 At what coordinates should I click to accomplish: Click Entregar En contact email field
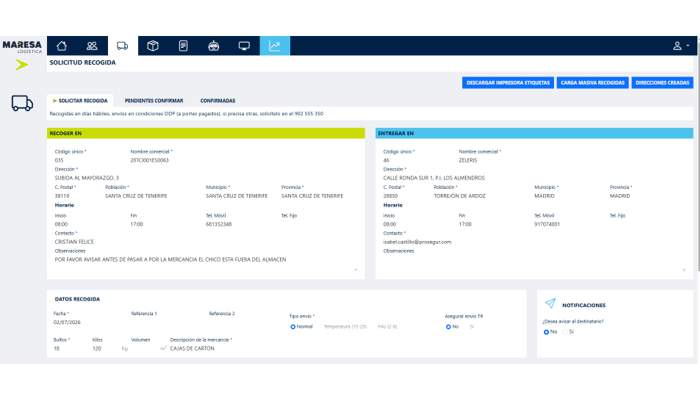coord(534,242)
